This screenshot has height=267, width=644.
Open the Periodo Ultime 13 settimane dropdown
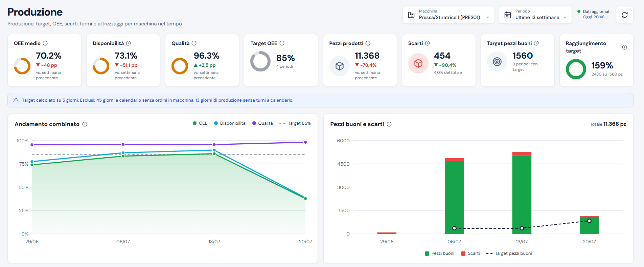[535, 15]
